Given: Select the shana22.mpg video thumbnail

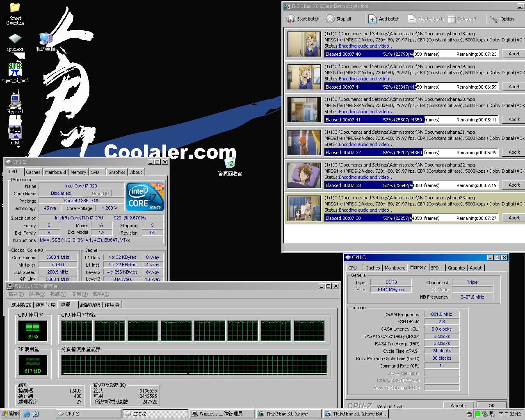Looking at the screenshot, I should pos(304,175).
